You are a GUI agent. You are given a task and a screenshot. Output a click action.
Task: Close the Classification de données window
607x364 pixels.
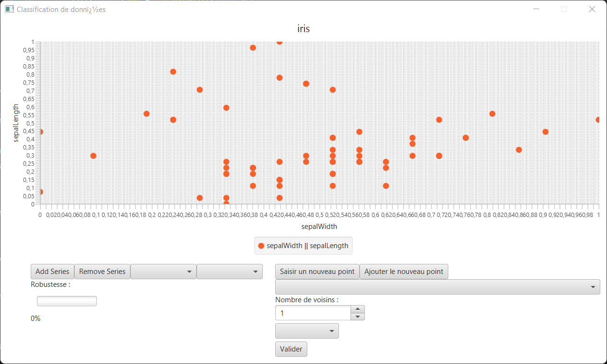point(592,9)
